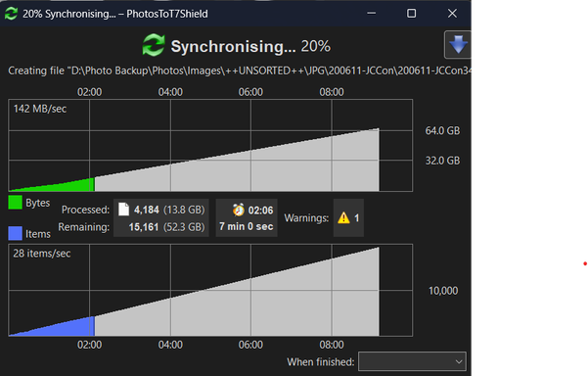Screen dimensions: 588x376
Task: Click the green processed area in bytes graph
Action: coord(68,185)
